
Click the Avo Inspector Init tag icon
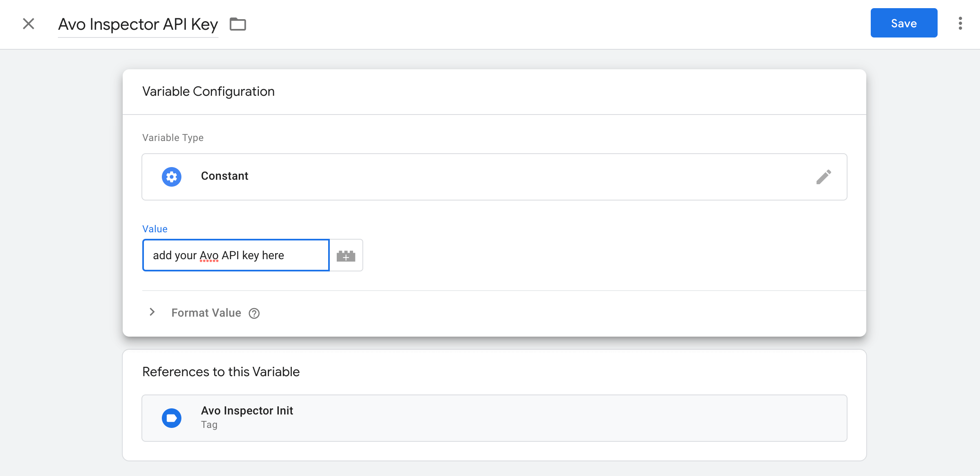click(171, 417)
